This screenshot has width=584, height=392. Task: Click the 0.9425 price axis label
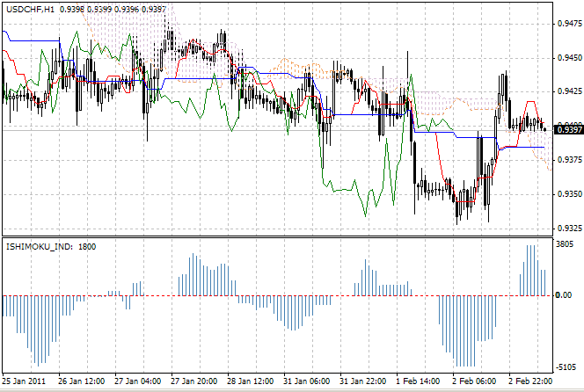pos(569,91)
